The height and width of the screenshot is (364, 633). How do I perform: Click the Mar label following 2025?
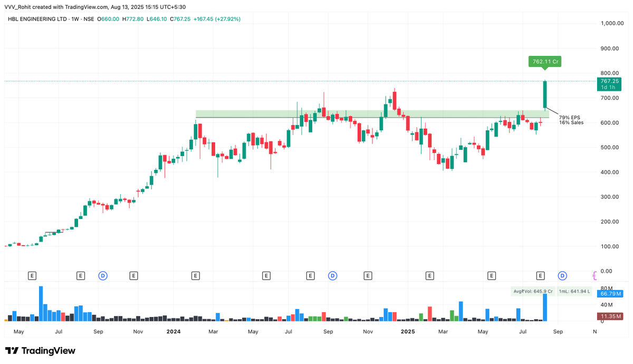click(x=443, y=332)
